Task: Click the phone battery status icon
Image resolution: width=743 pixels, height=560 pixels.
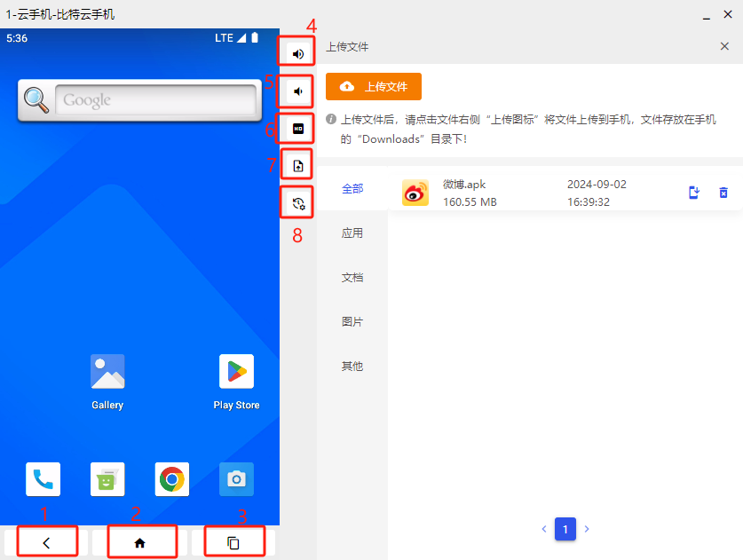Action: [x=255, y=37]
